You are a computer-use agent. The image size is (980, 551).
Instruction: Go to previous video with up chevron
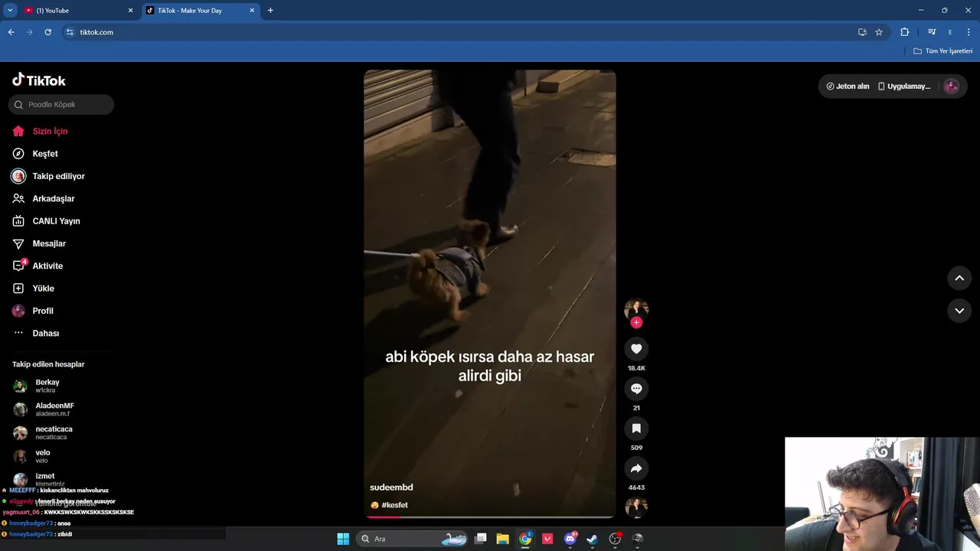click(959, 279)
